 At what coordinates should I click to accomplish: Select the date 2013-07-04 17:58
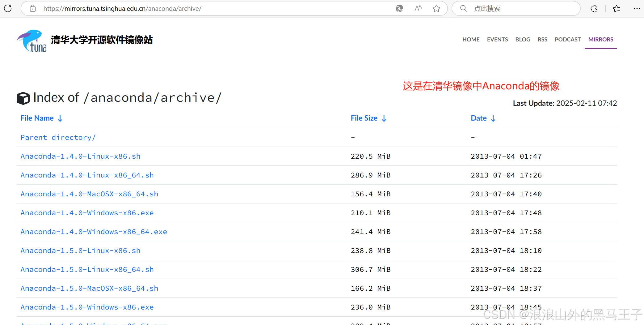506,232
